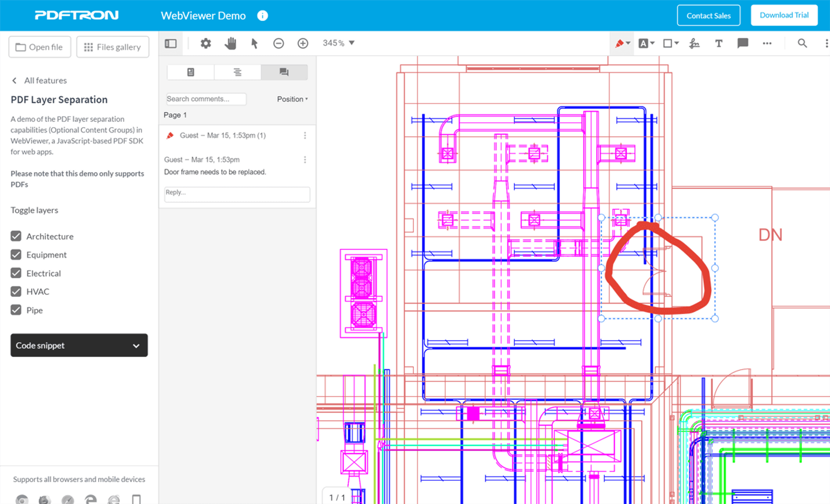Select the Pan hand tool

tap(230, 43)
